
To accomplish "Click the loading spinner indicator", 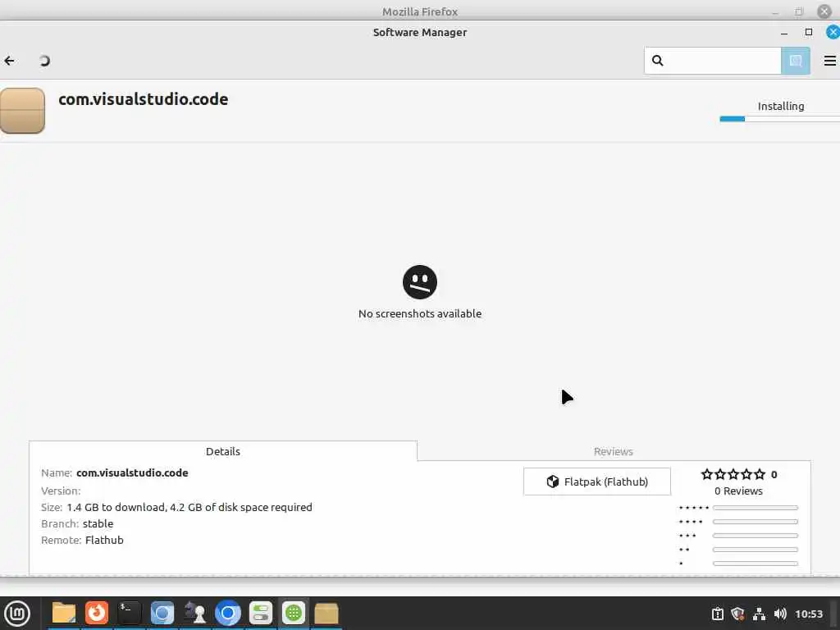I will pyautogui.click(x=44, y=61).
